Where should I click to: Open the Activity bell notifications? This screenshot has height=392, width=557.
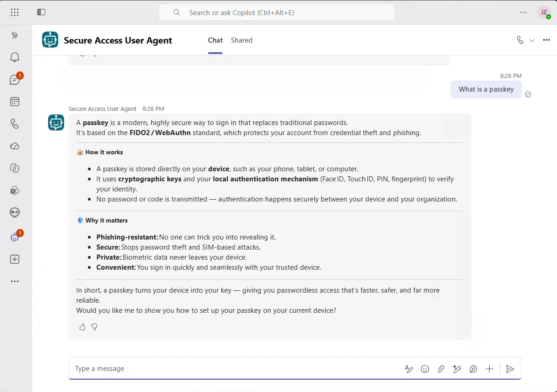(15, 57)
